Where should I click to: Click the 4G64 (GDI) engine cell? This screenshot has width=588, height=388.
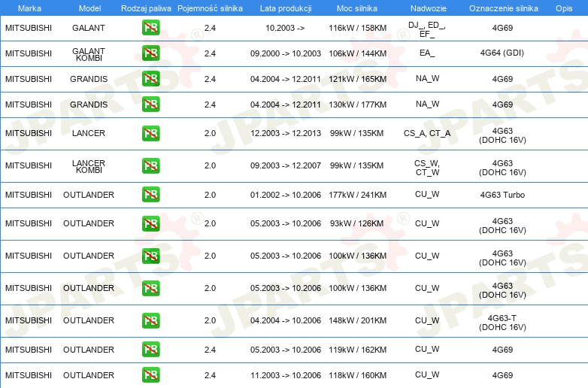[x=502, y=53]
